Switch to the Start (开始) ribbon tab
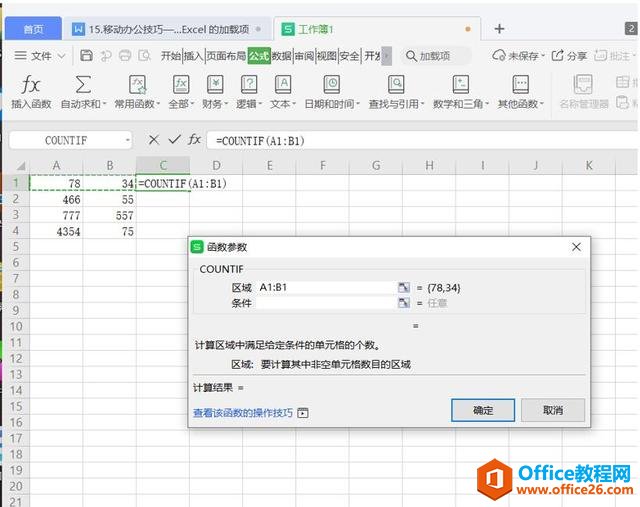Screen dimensions: 640x507 pos(171,56)
